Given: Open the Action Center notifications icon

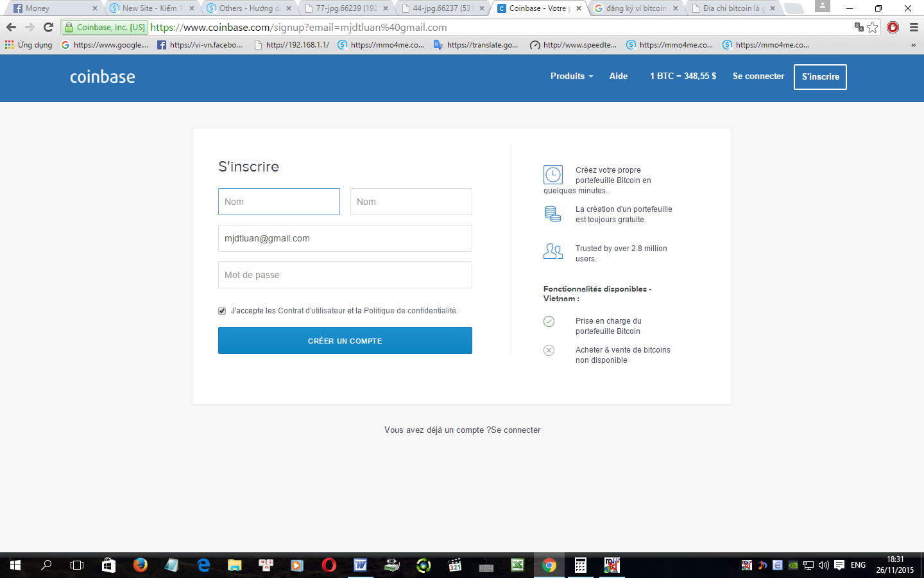Looking at the screenshot, I should [x=839, y=565].
